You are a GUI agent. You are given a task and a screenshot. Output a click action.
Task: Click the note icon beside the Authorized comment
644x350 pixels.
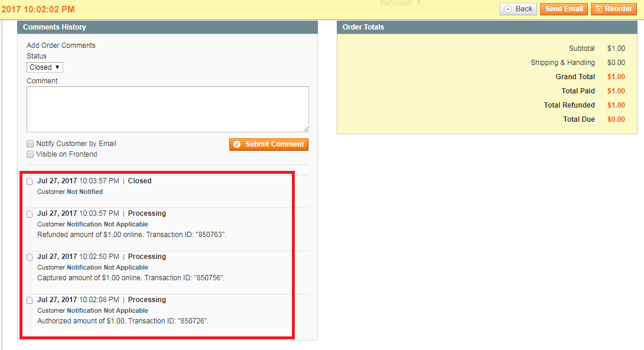tap(30, 300)
